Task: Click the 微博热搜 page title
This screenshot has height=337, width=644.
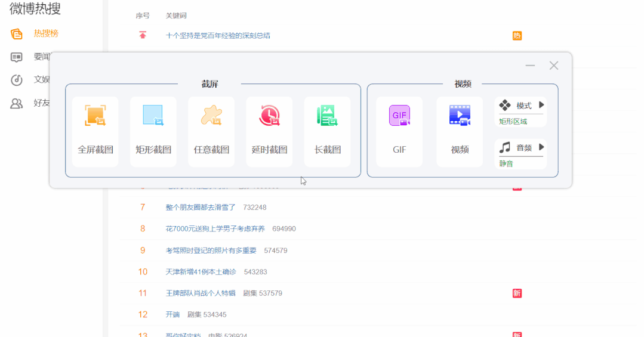Action: tap(35, 8)
